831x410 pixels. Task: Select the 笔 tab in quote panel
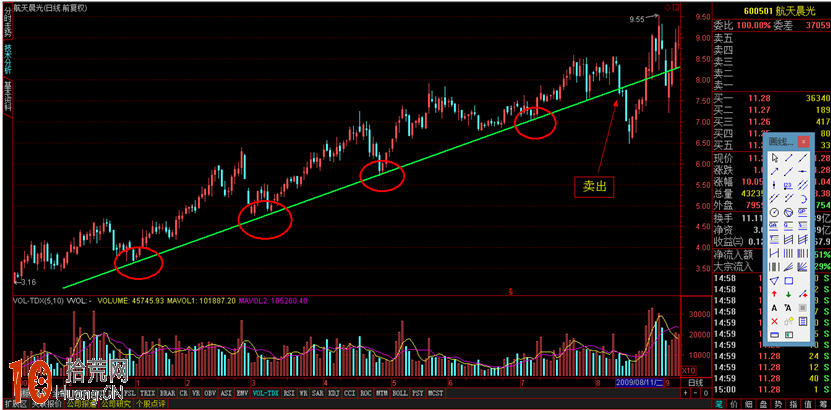(719, 404)
